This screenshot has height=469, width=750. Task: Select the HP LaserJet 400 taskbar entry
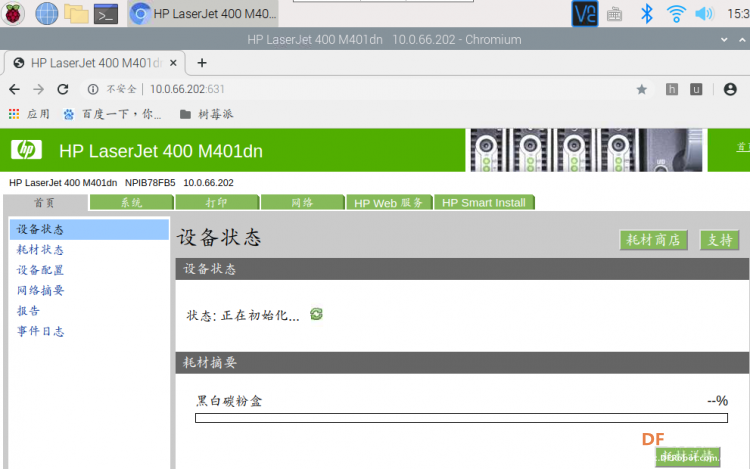point(203,14)
